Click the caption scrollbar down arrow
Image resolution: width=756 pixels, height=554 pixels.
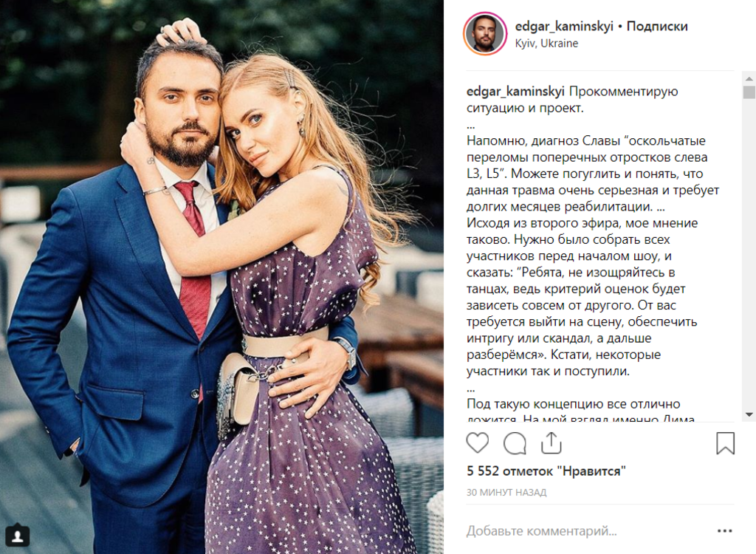point(749,414)
